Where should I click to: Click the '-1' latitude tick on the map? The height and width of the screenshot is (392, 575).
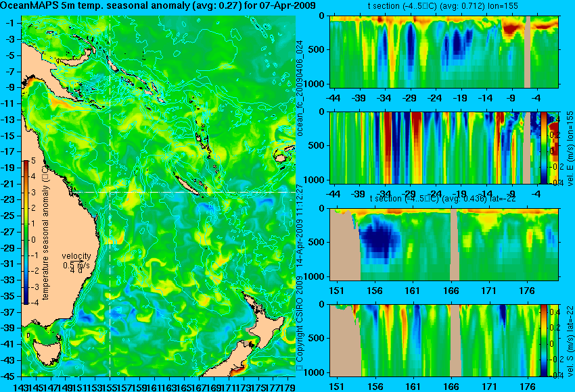(9, 24)
